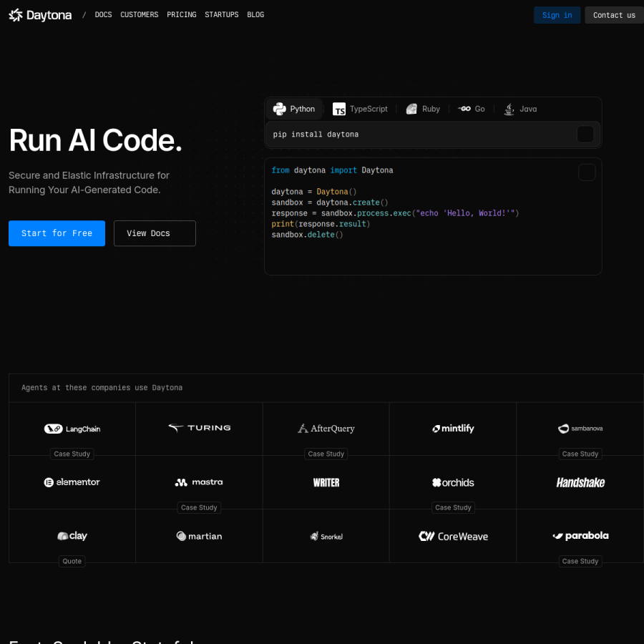Viewport: 644px width, 644px height.
Task: Open the CUSTOMERS navigation link
Action: [140, 15]
